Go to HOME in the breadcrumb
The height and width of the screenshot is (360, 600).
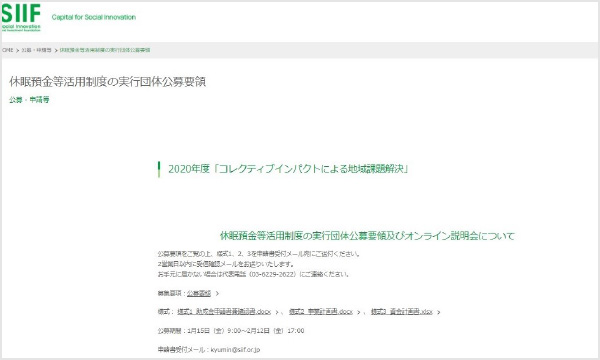pos(7,50)
